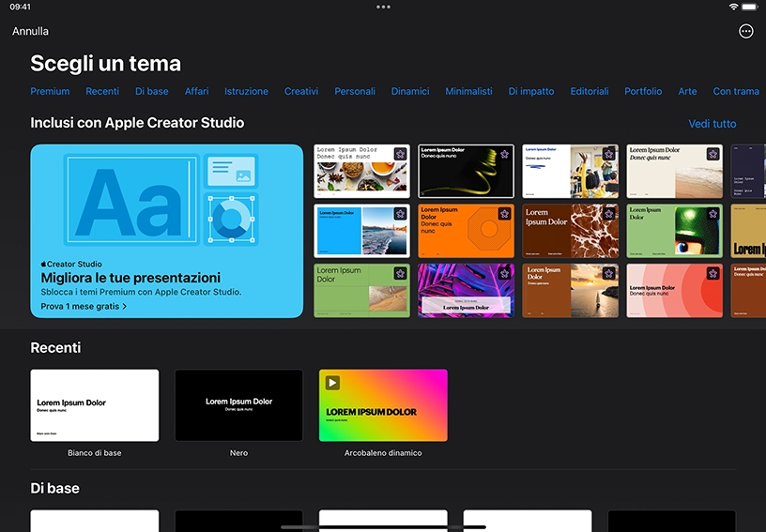The image size is (766, 532).
Task: Tap the Inclusi con Apple Creator Studio heading
Action: click(x=137, y=123)
